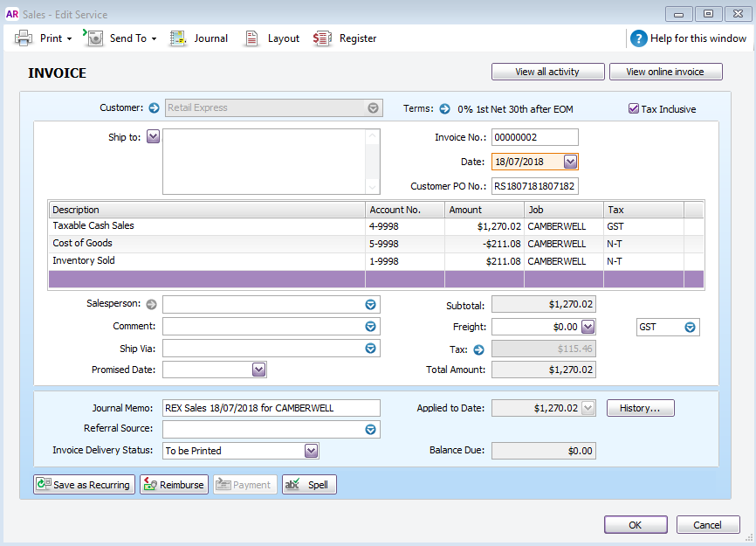Image resolution: width=756 pixels, height=546 pixels.
Task: Click the Tax blue arrow icon
Action: click(478, 349)
